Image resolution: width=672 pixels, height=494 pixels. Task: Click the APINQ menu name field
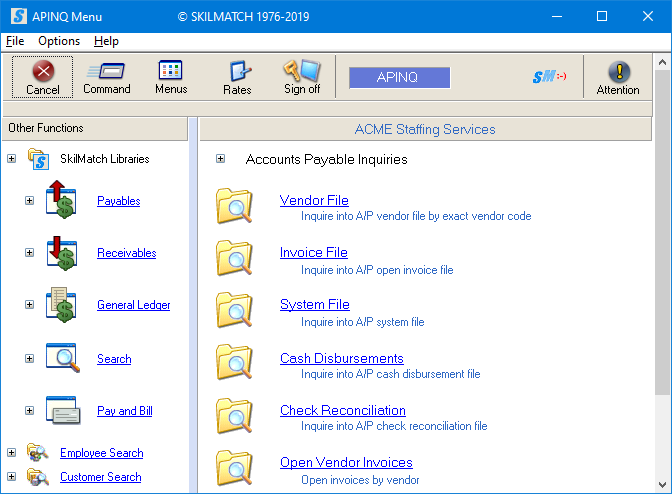point(399,78)
